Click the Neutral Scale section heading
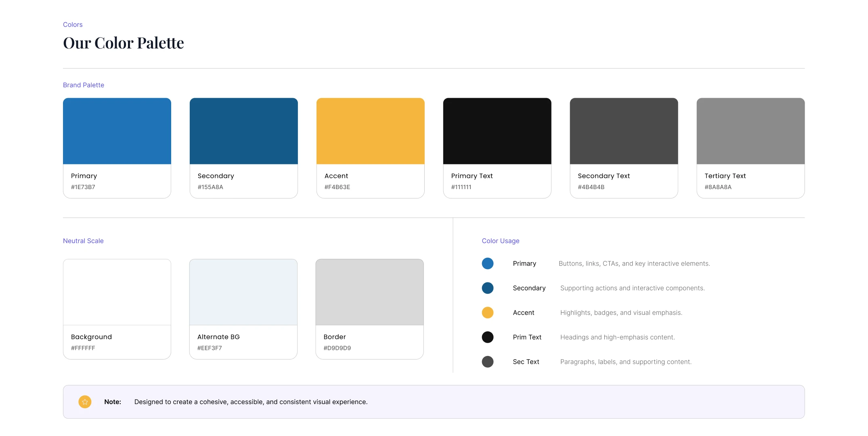 [x=83, y=241]
